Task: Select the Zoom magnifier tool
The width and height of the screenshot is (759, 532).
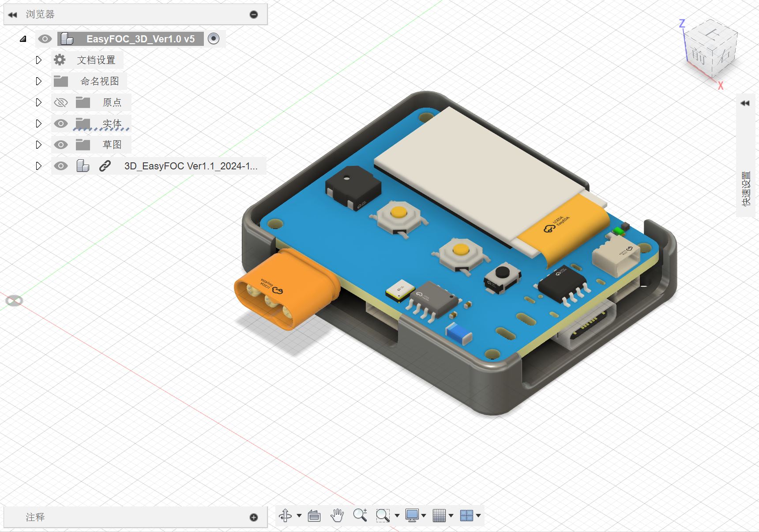Action: [x=360, y=515]
